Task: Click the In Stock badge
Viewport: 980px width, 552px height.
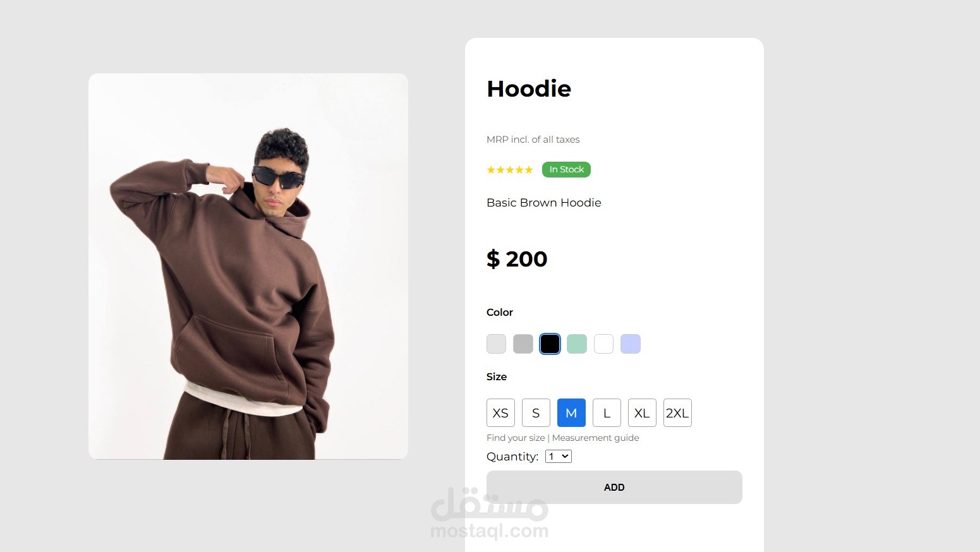Action: tap(566, 169)
